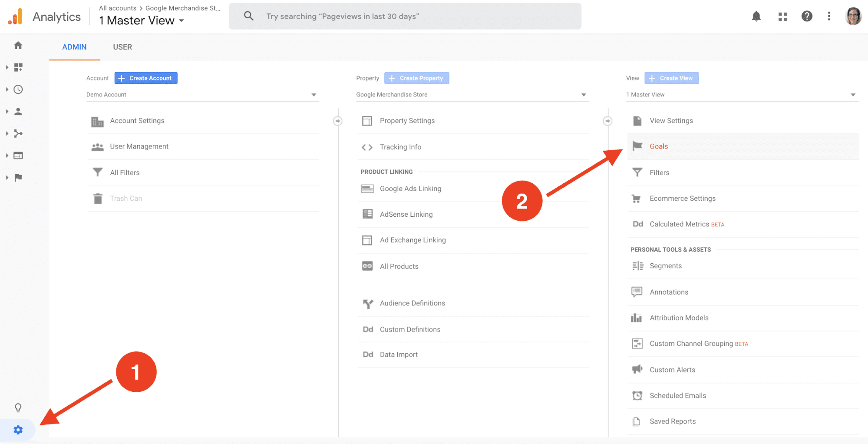Switch to the USER tab
The image size is (868, 444).
click(x=122, y=47)
